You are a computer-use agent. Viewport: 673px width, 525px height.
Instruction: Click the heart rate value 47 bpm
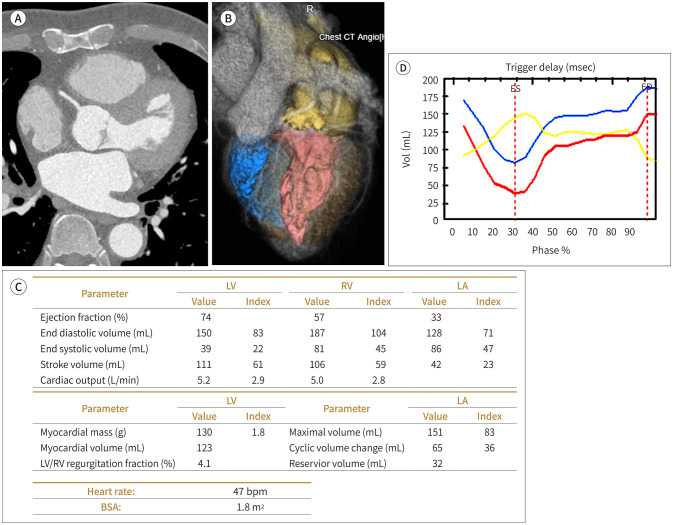(x=250, y=492)
